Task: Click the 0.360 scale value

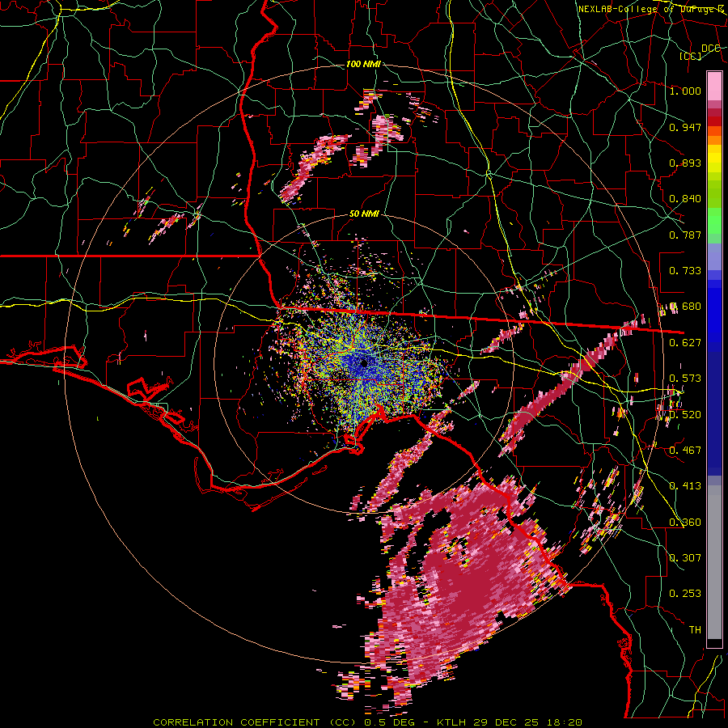Action: click(x=685, y=523)
